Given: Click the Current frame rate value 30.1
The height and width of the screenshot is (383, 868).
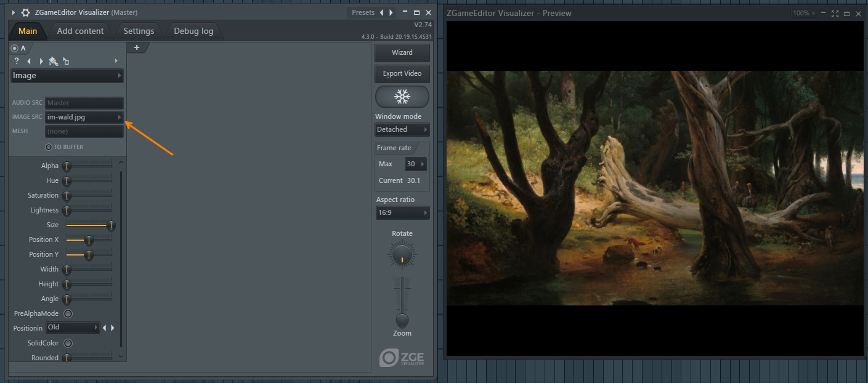Looking at the screenshot, I should tap(413, 180).
